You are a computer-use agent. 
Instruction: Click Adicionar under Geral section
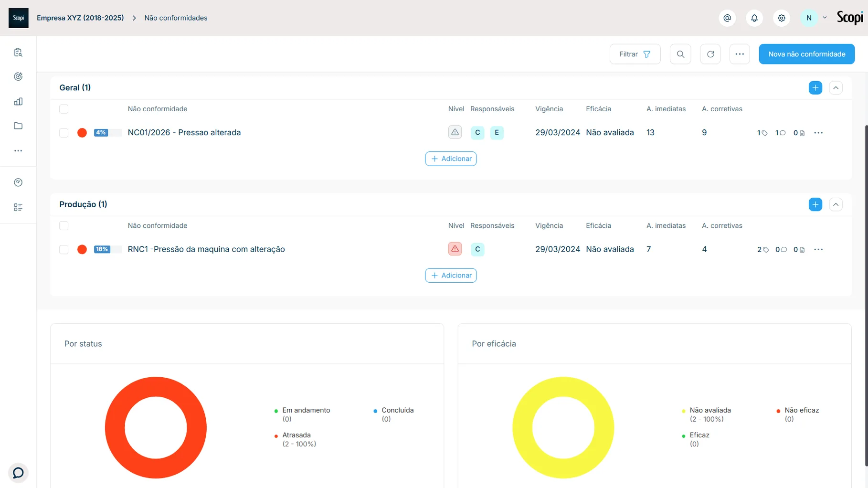click(x=451, y=159)
